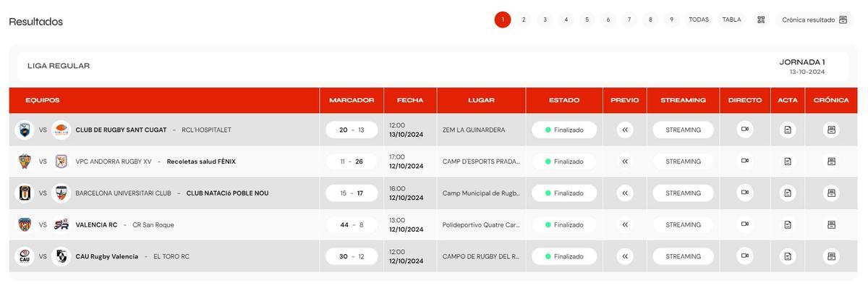The image size is (868, 299).
Task: Open previo for VPC Andorra match
Action: 625,161
